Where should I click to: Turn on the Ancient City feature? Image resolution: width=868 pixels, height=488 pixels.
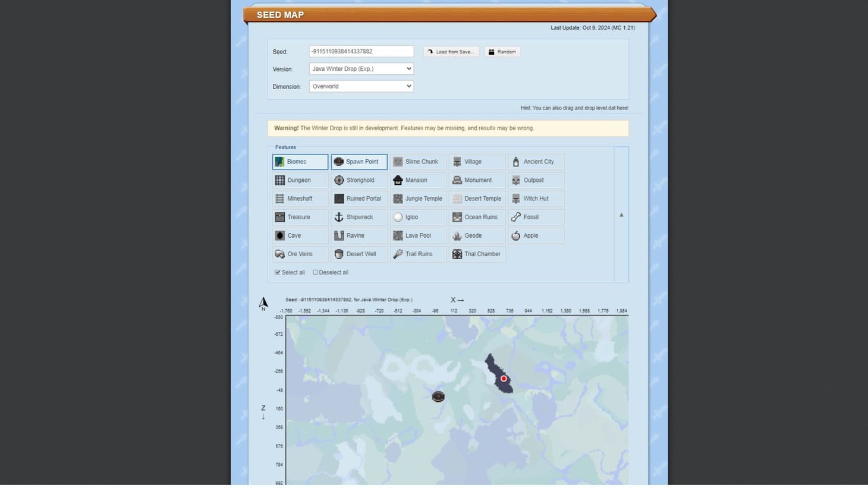536,162
